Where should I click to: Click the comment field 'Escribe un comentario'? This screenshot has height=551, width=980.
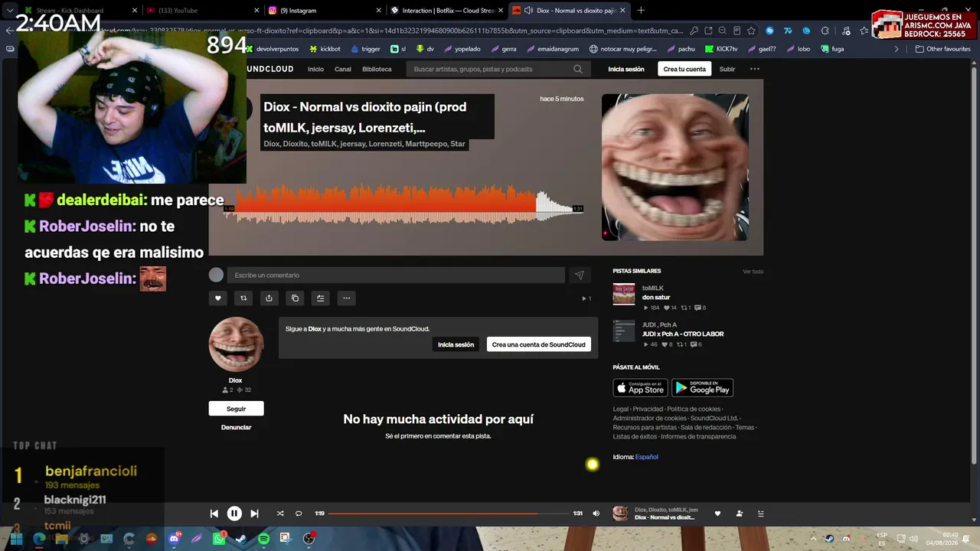tap(396, 275)
